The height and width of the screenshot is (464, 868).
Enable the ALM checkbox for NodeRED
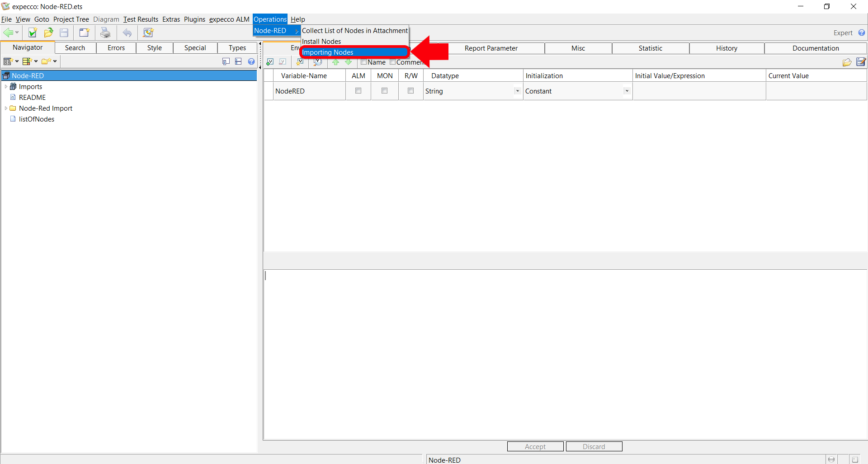point(359,91)
